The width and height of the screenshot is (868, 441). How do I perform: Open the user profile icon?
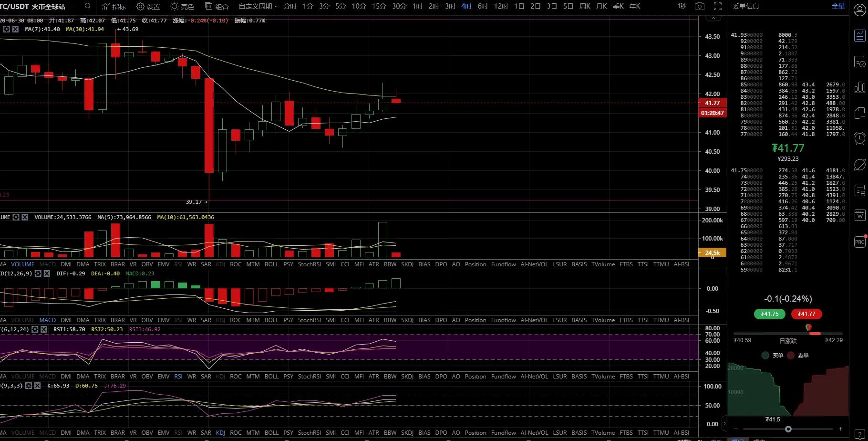tap(859, 10)
